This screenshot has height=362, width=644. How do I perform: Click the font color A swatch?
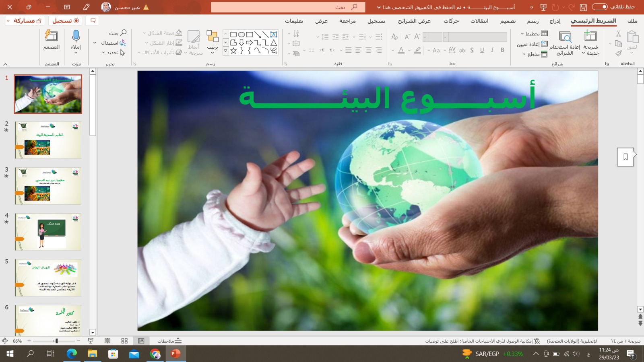pyautogui.click(x=401, y=50)
